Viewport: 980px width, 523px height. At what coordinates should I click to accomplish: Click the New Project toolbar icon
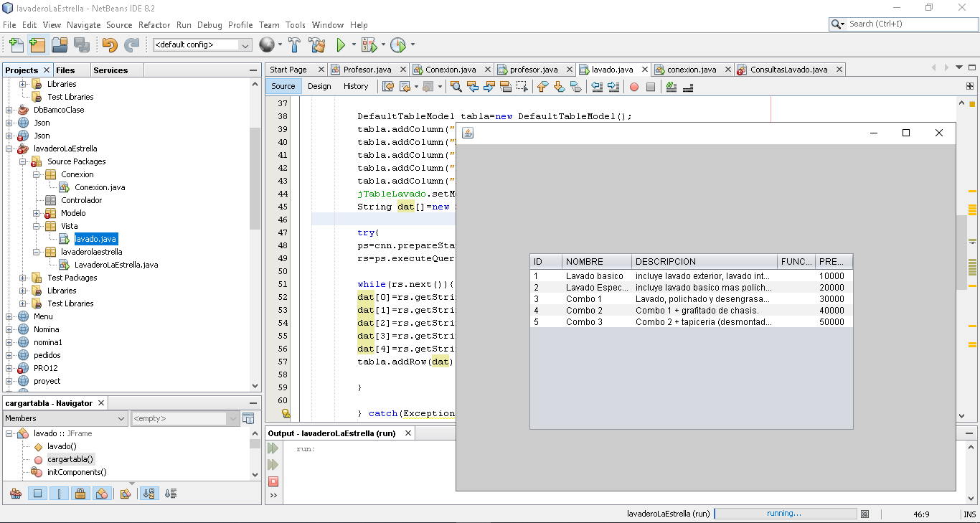(x=37, y=45)
